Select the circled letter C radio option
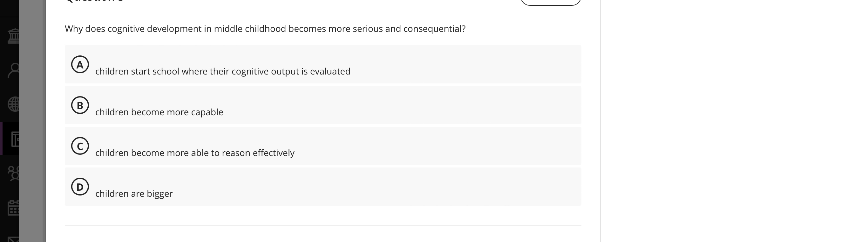868x242 pixels. 80,146
